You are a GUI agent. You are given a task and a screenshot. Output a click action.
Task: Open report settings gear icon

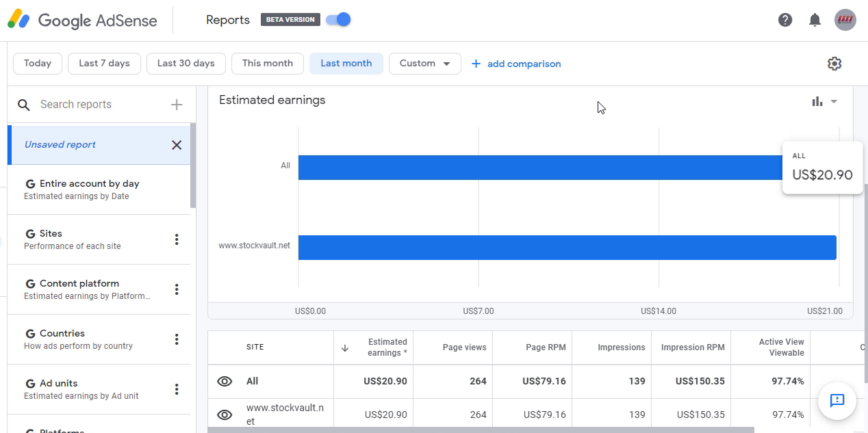(834, 64)
